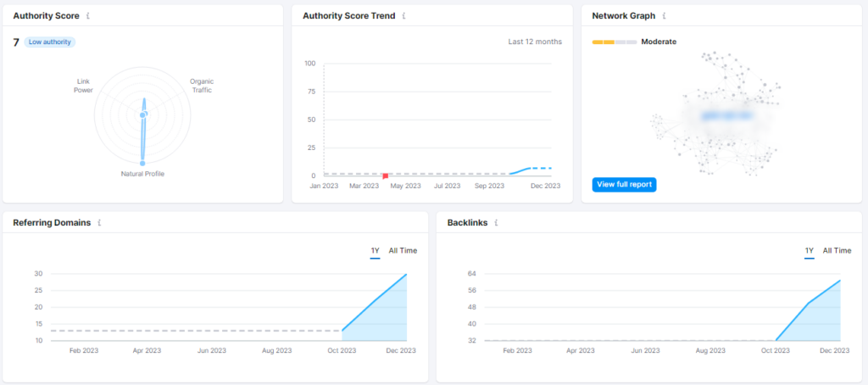Click Organic Traffic radar label
The width and height of the screenshot is (868, 385).
coord(202,86)
